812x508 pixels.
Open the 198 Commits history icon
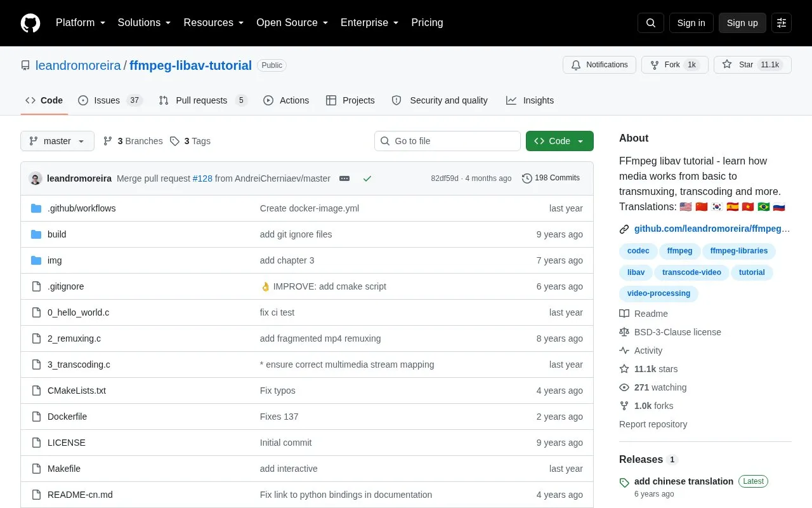(x=527, y=178)
